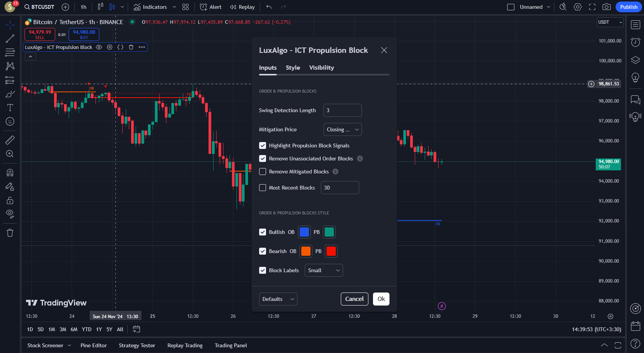Viewport: 644px width, 353px height.
Task: Toggle Highlight Propulsion Block Signals checkbox
Action: click(263, 145)
